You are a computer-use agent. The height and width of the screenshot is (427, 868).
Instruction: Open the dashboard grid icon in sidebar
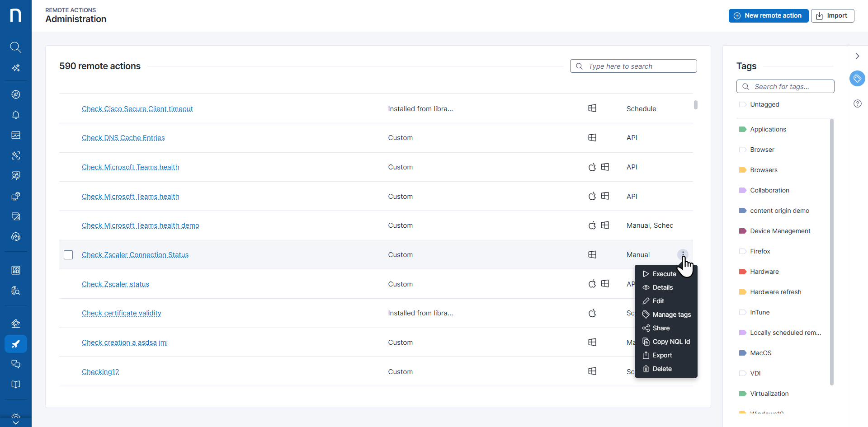coord(16,270)
